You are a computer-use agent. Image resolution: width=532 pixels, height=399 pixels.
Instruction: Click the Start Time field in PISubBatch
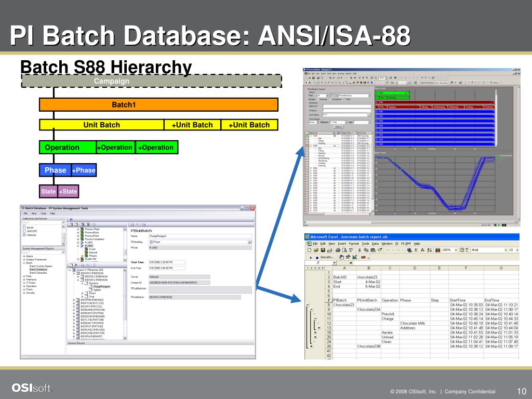pos(167,262)
